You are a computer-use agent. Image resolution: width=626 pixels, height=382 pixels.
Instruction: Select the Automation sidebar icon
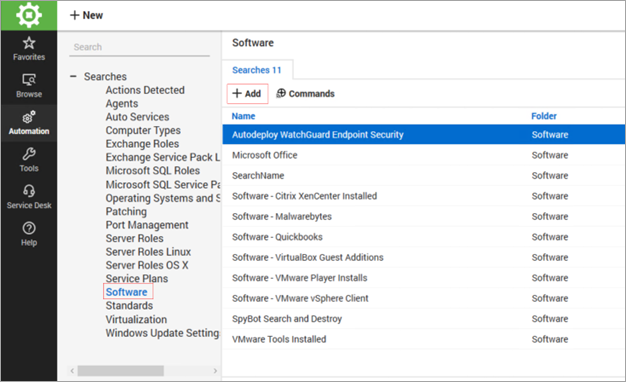[29, 123]
